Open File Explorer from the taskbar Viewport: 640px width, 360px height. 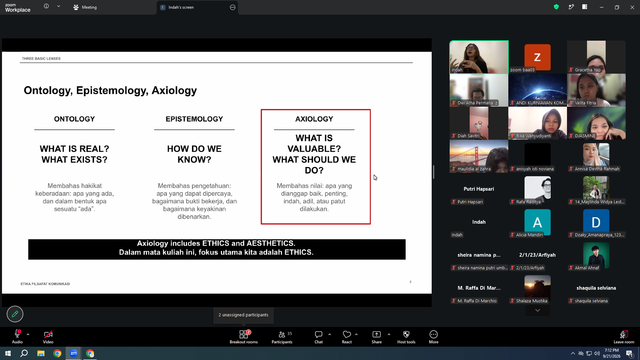click(x=41, y=353)
